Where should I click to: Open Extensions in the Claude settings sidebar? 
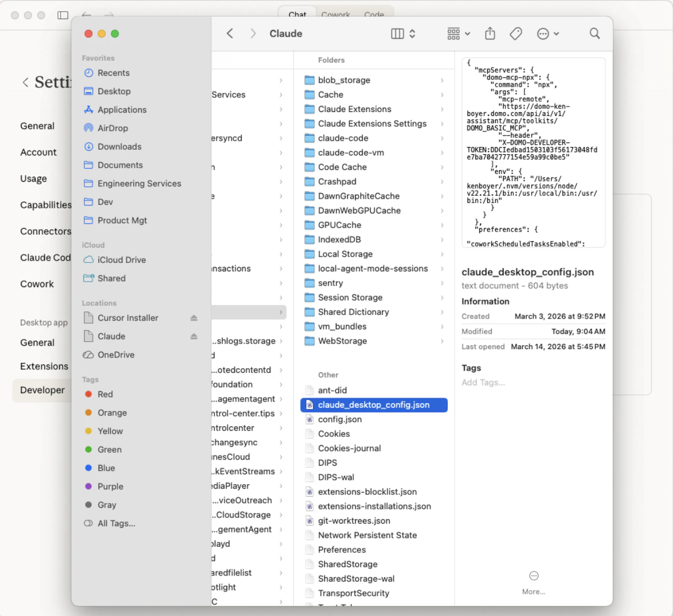click(44, 367)
